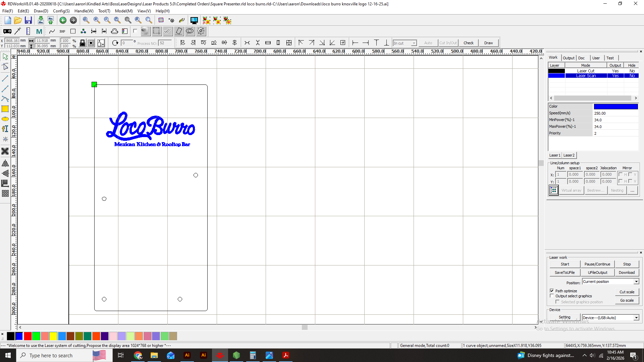The width and height of the screenshot is (644, 362).
Task: Open the Position dropdown
Action: 636,282
